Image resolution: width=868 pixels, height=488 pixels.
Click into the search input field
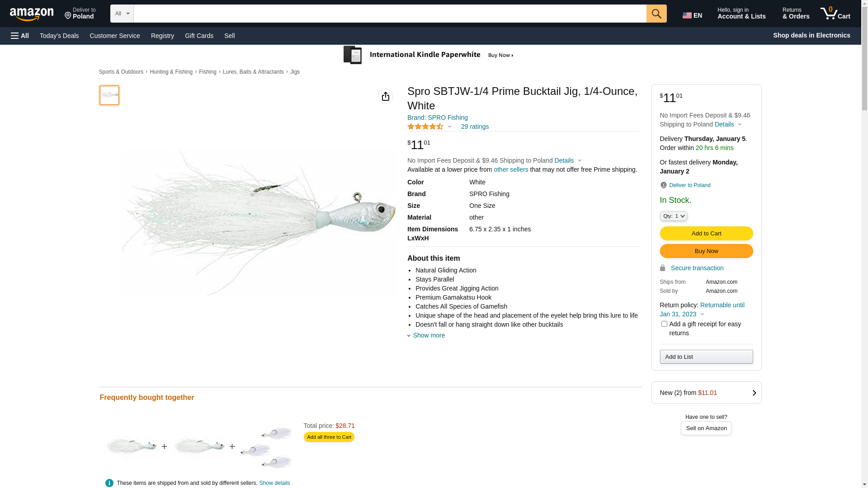[390, 14]
